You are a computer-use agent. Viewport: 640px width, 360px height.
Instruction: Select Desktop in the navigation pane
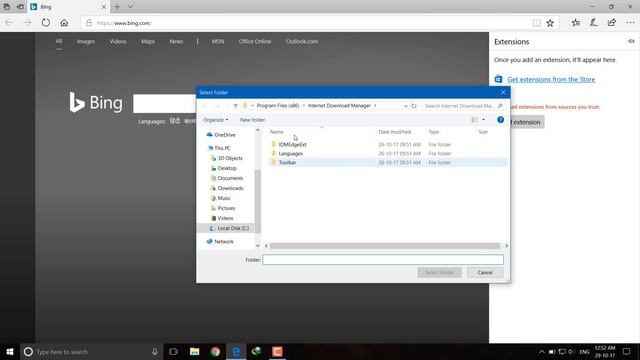point(227,168)
